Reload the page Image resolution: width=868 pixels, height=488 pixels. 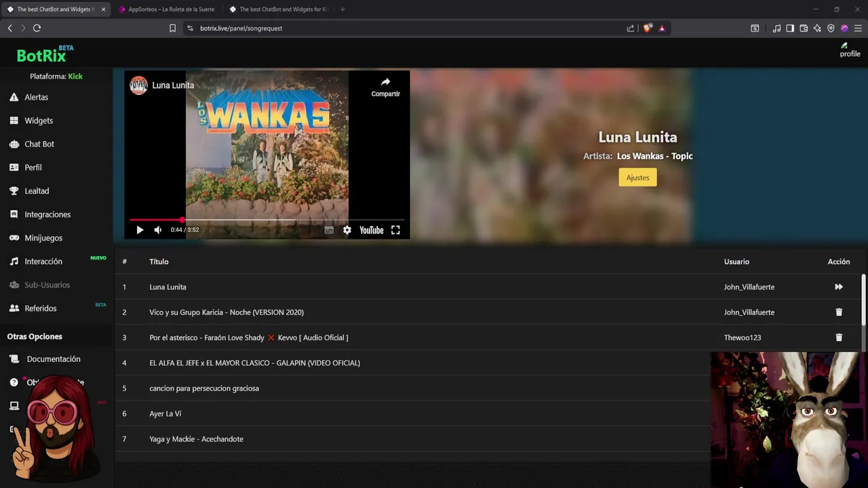pos(37,28)
